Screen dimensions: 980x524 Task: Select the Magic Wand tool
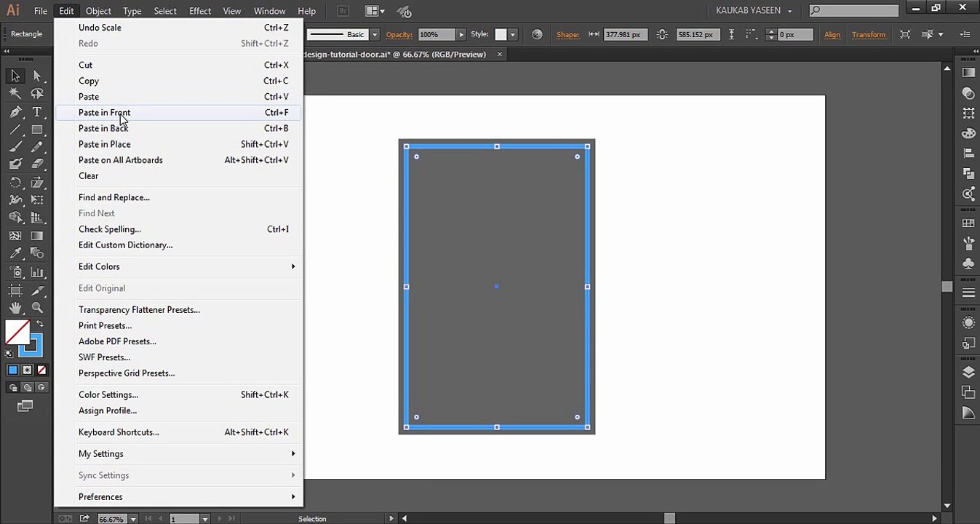pos(15,94)
